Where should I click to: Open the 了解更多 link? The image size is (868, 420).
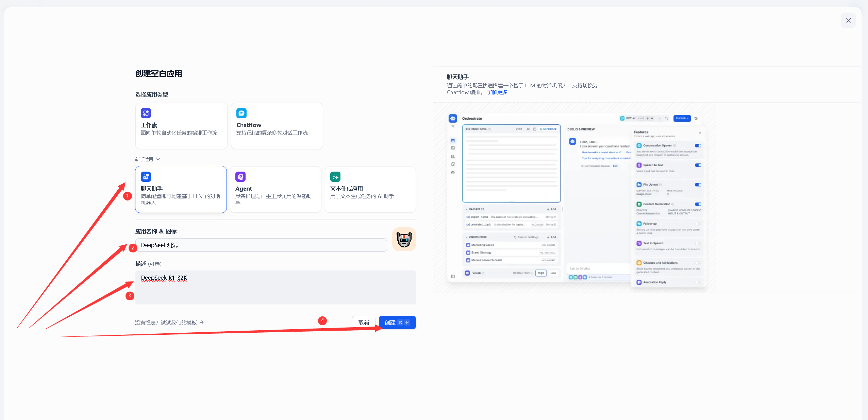click(497, 92)
